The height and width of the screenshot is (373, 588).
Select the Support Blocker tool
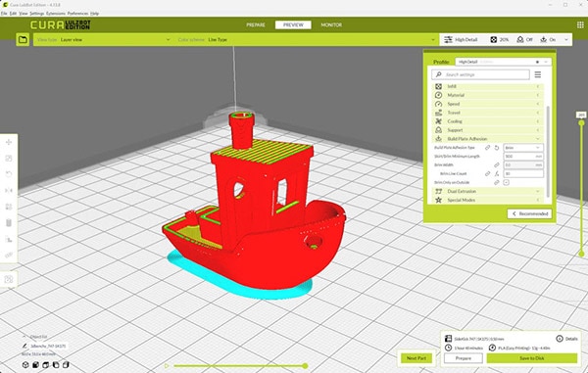point(9,239)
